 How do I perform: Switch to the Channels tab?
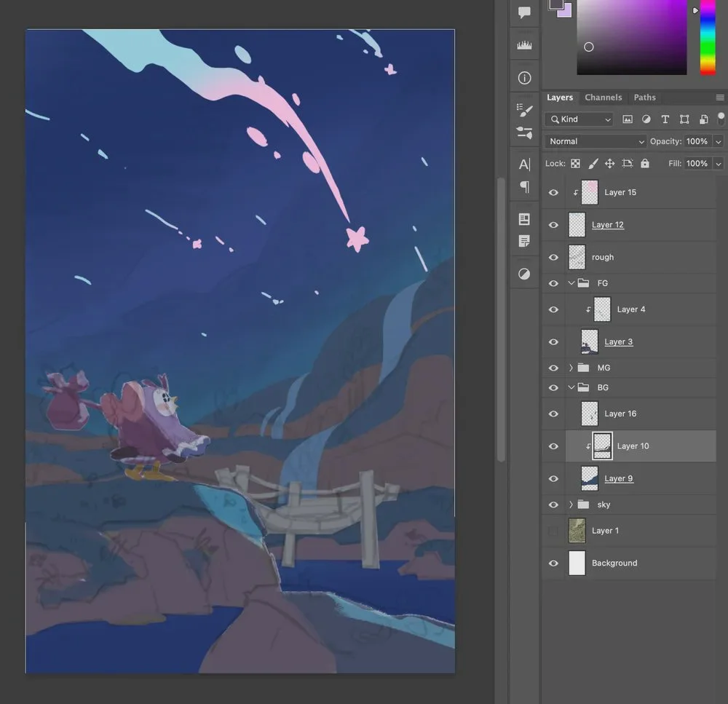tap(603, 98)
